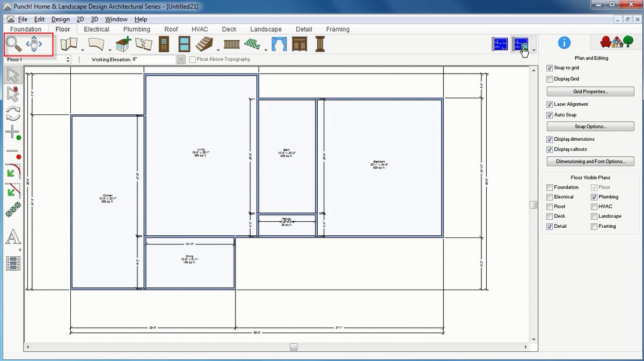
Task: Select the Column tool
Action: pyautogui.click(x=320, y=44)
